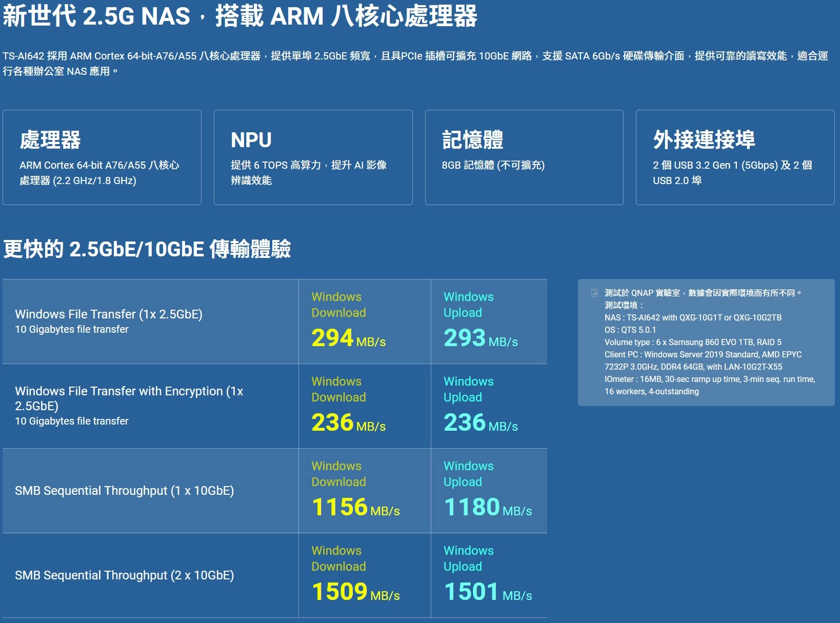
Task: Click the 236 MB/s Windows Upload value
Action: 481,423
